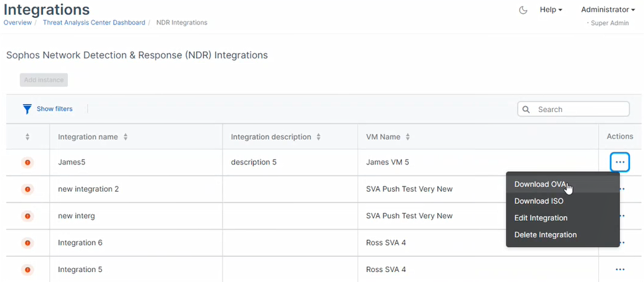Choose Delete Integration from menu
The image size is (644, 282).
[545, 234]
